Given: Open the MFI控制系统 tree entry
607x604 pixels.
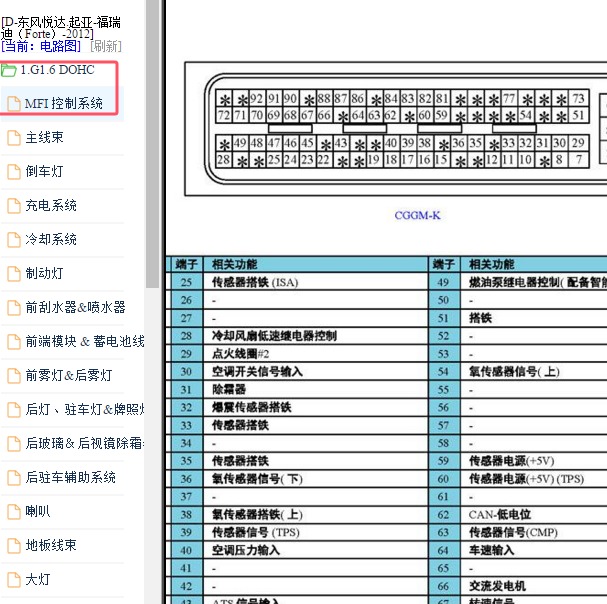Looking at the screenshot, I should [x=64, y=104].
